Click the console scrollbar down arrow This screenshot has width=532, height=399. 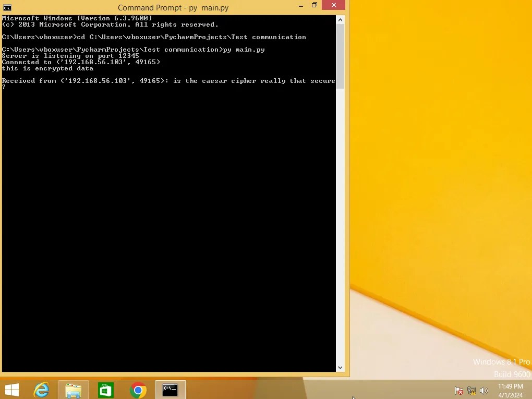coord(340,367)
